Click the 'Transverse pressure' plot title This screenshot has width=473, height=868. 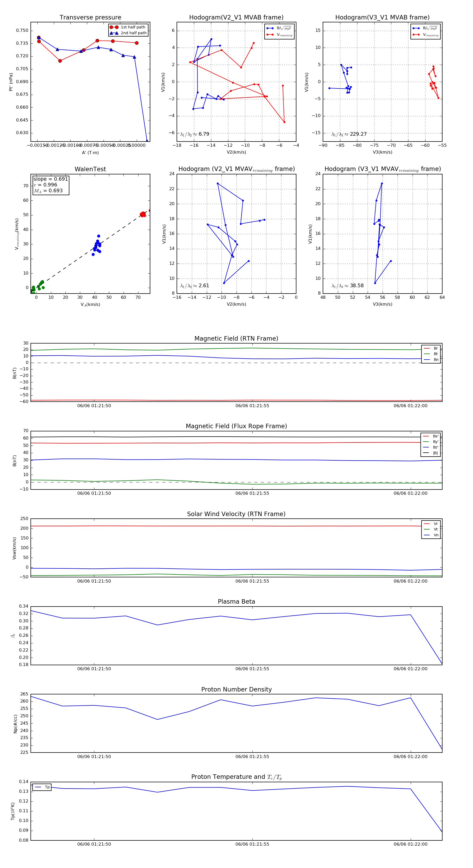pyautogui.click(x=90, y=17)
